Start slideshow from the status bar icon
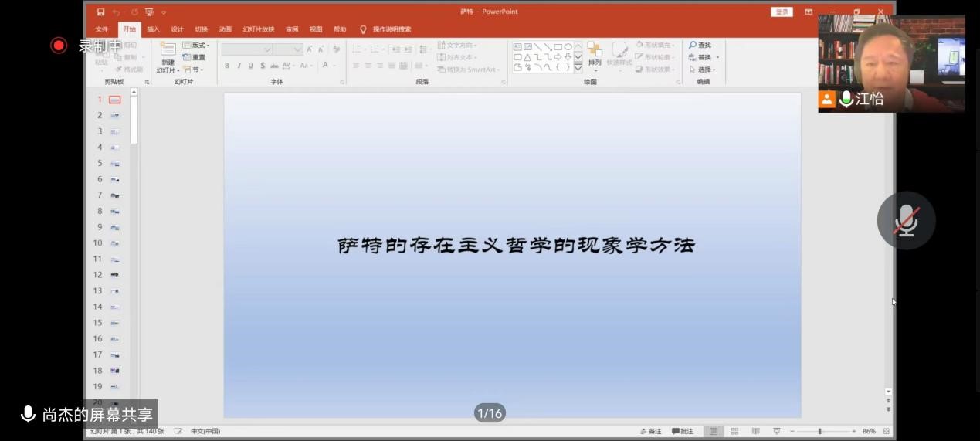 (776, 431)
